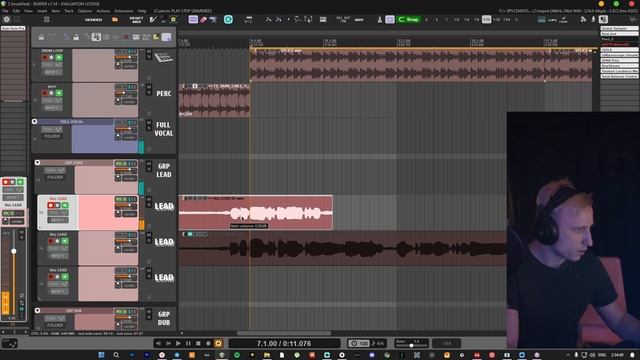
Task: Open the Insert menu
Action: (x=42, y=11)
